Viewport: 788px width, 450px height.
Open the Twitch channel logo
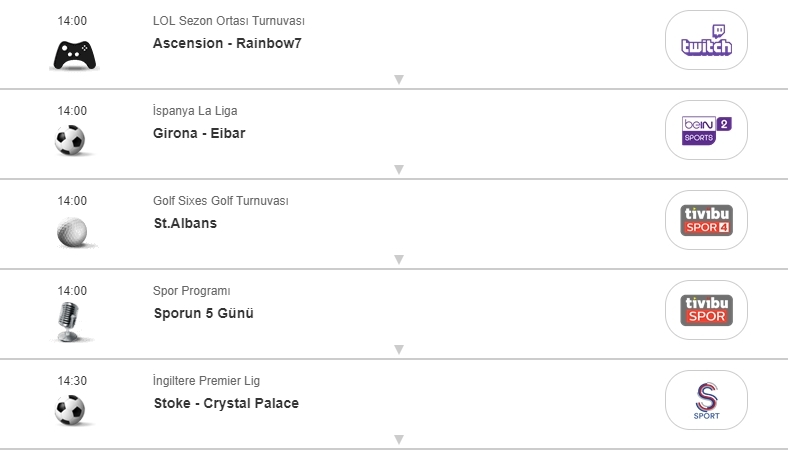(706, 40)
